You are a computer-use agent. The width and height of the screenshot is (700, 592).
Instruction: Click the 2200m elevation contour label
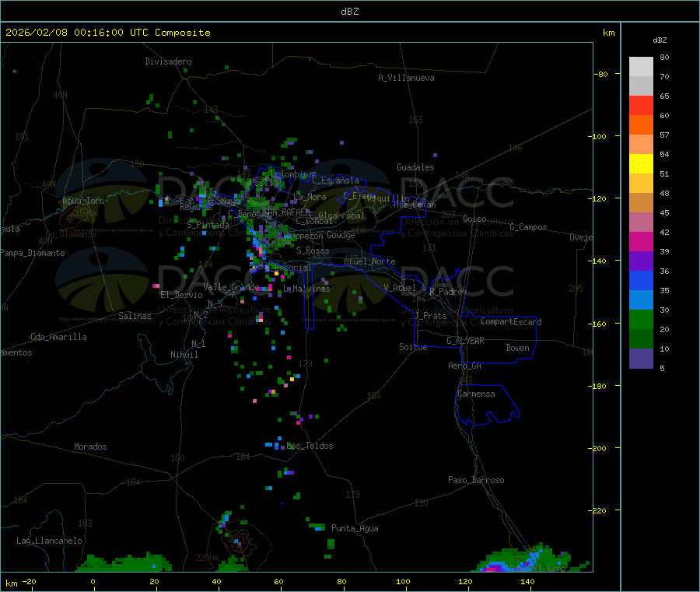coord(207,558)
